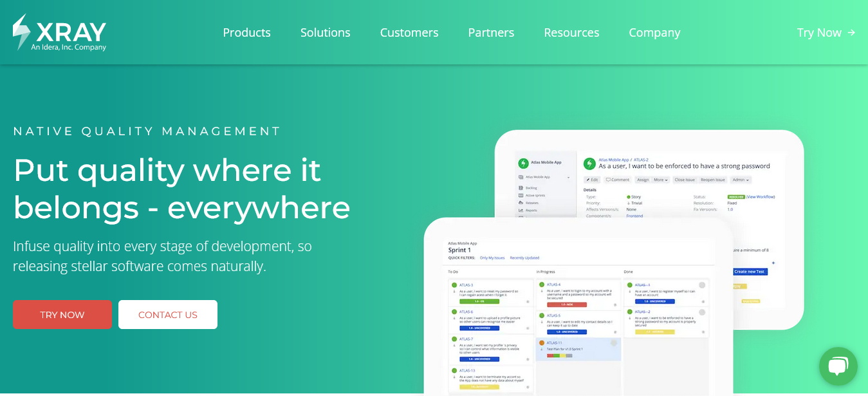This screenshot has width=868, height=396.
Task: Click the green story icon on ATLAS-3 card
Action: [x=454, y=285]
